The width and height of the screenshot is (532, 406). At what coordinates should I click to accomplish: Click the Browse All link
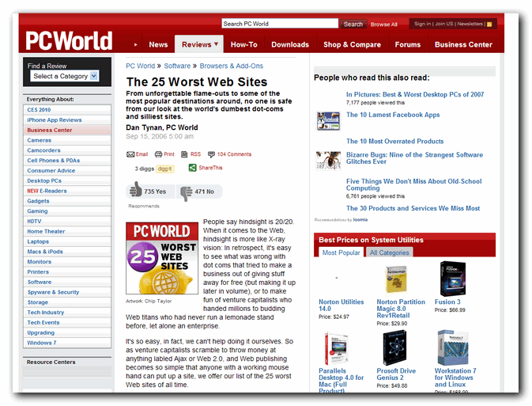(383, 25)
